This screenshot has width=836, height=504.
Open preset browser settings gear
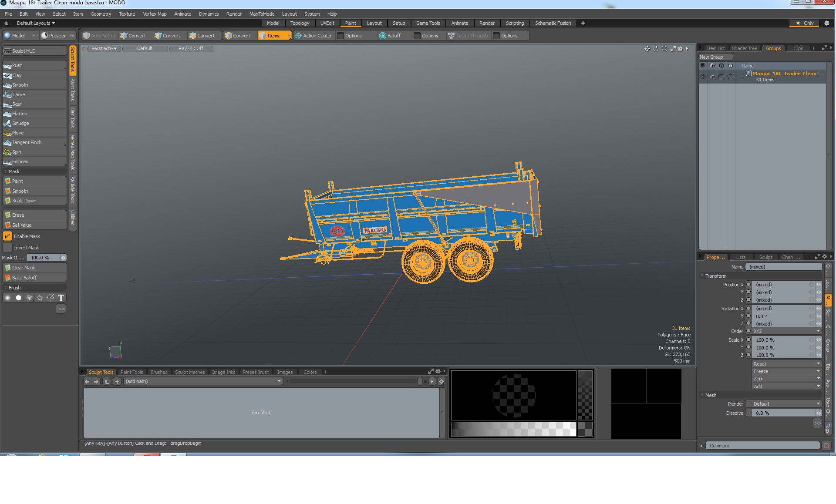441,381
